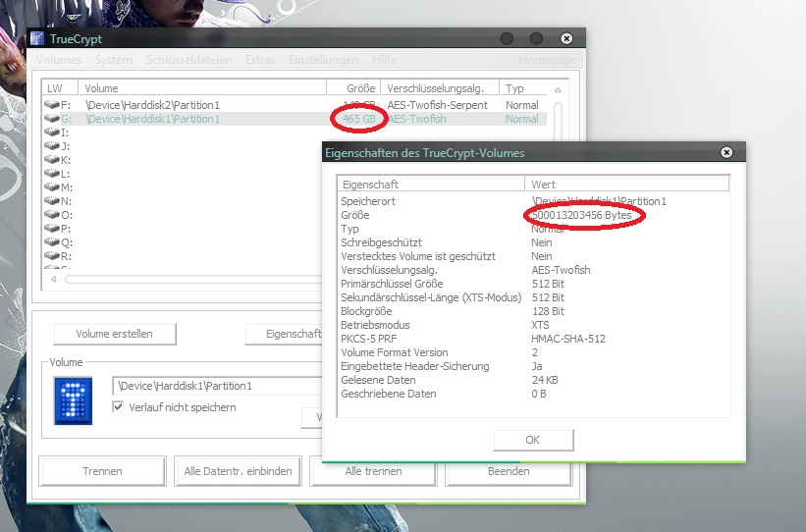Sort by the Typ column header
Image resolution: width=806 pixels, height=532 pixels.
524,88
